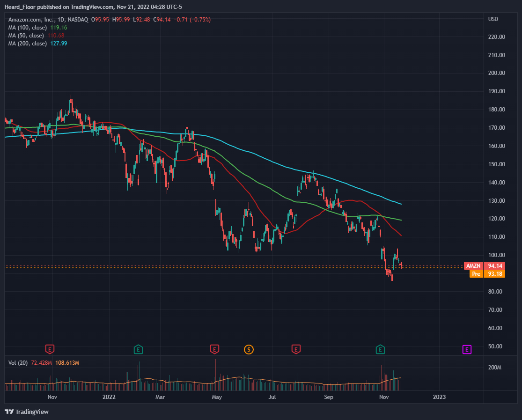Click the Pre 93.18 pre-market price label
This screenshot has width=522, height=420.
click(487, 274)
